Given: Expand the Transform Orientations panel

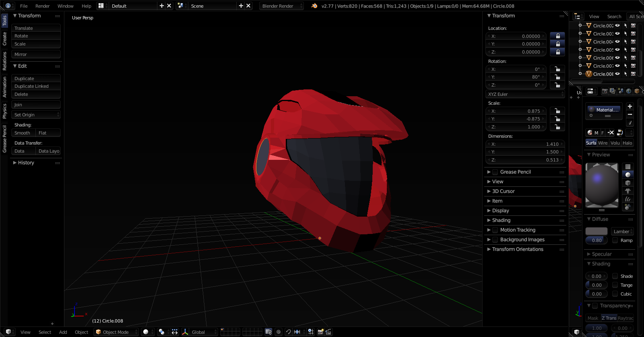Looking at the screenshot, I should (x=517, y=249).
